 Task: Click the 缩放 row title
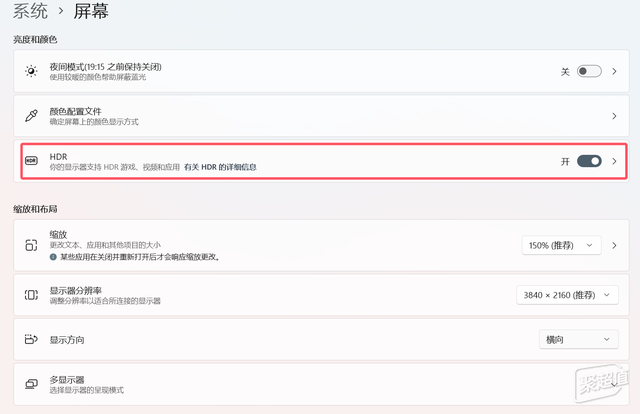58,234
